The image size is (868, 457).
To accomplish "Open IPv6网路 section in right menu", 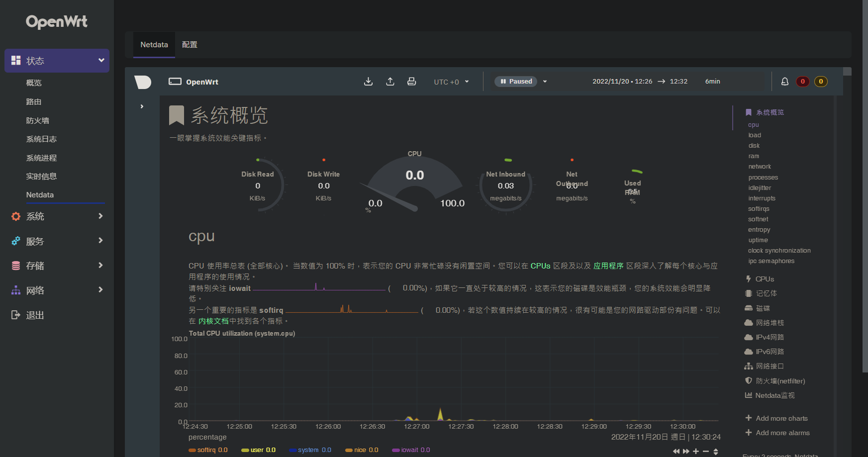I will click(x=764, y=352).
